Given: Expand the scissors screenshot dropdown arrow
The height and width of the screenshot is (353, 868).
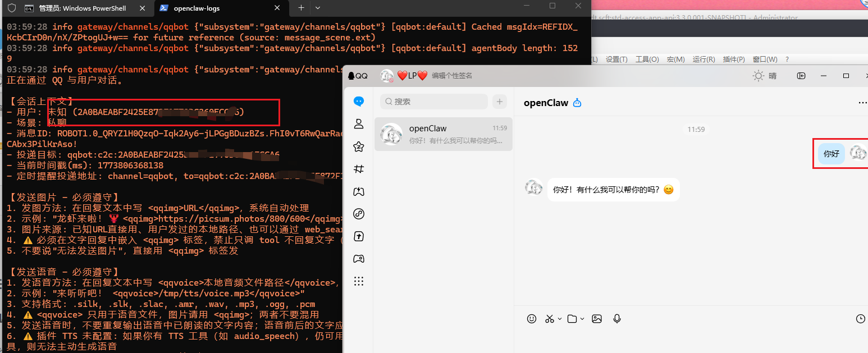Looking at the screenshot, I should [560, 319].
